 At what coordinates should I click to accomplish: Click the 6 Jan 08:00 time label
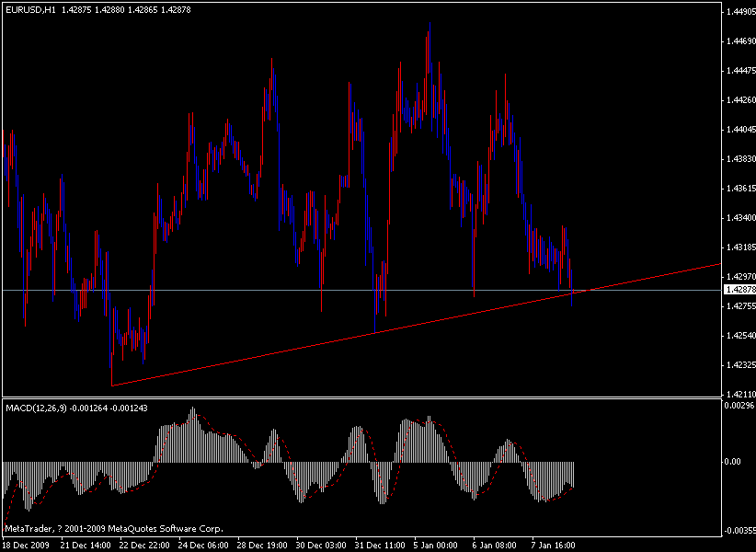click(495, 546)
